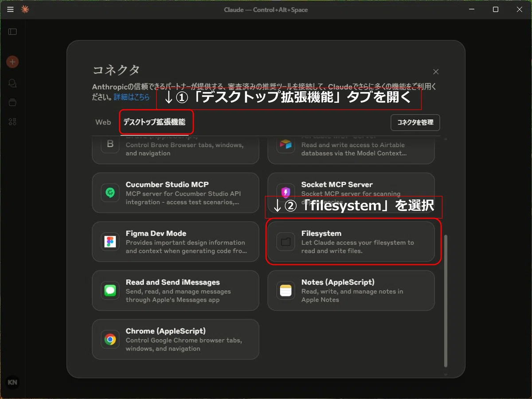Open the artifacts grid icon in sidebar
This screenshot has width=532, height=399.
12,122
